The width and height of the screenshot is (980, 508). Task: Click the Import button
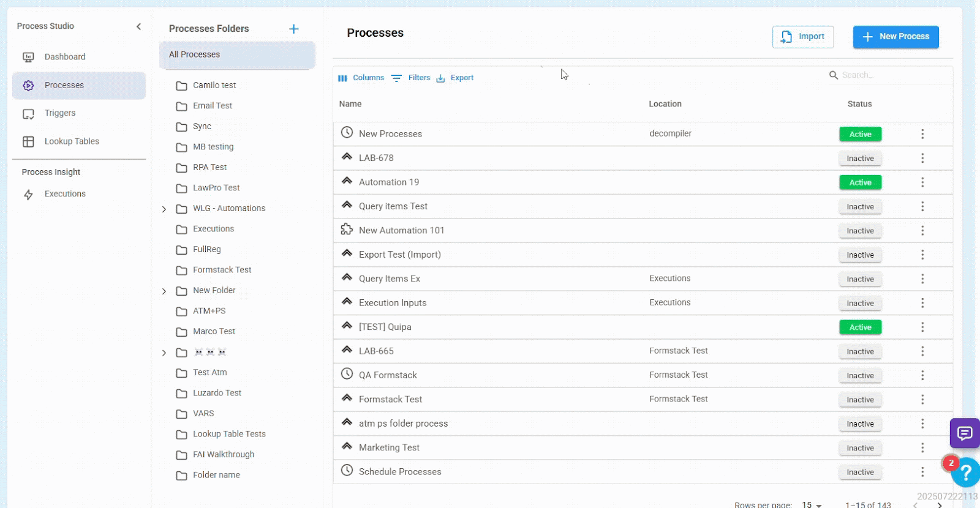pyautogui.click(x=803, y=37)
